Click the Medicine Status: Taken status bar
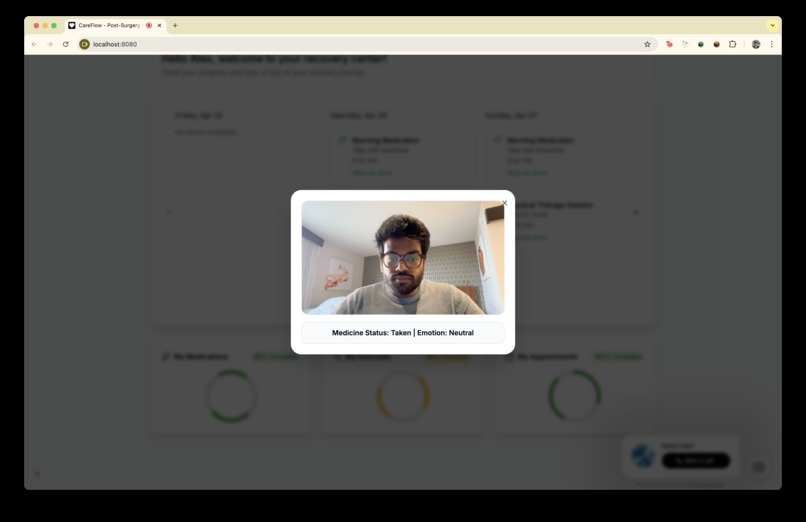Screen dimensions: 806x522 point(403,333)
